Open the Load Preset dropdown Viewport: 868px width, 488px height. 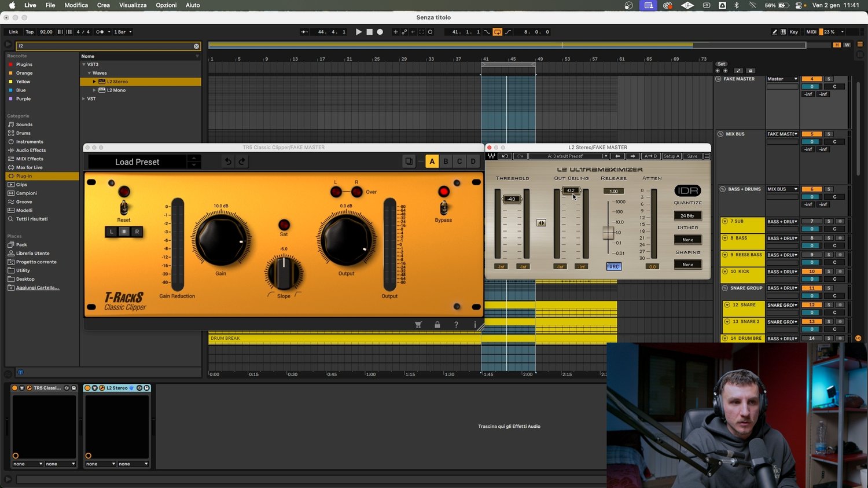tap(137, 162)
